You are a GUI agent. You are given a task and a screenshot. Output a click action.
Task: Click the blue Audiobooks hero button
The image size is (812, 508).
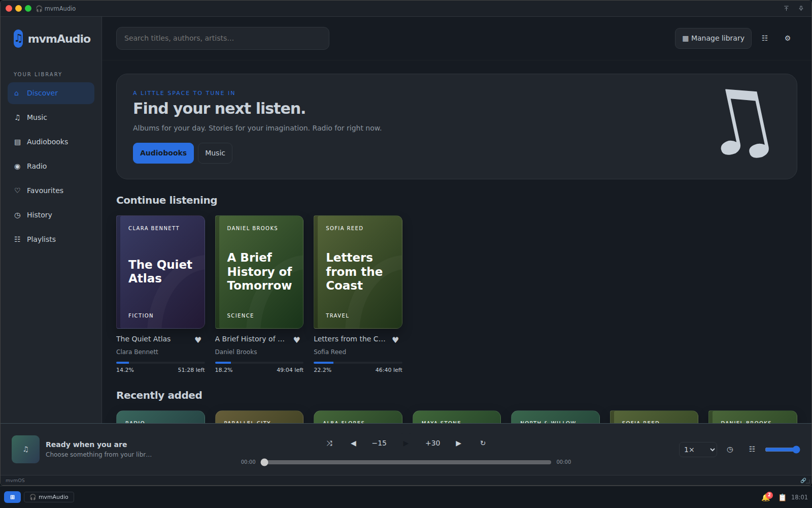(x=163, y=153)
